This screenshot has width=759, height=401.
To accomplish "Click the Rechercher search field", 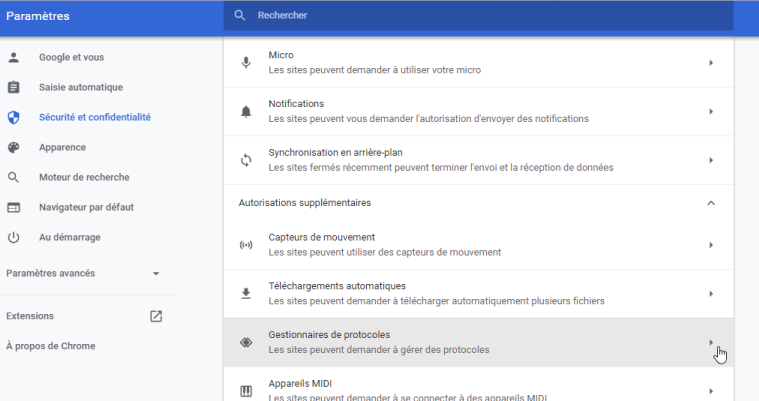I will [x=480, y=16].
